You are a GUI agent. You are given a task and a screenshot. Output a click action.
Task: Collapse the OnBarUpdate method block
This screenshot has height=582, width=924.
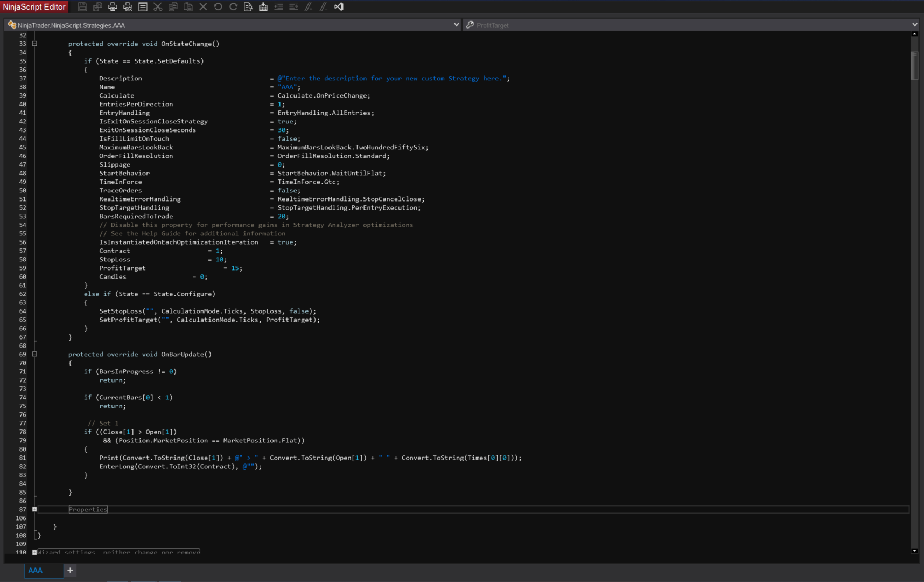[34, 354]
